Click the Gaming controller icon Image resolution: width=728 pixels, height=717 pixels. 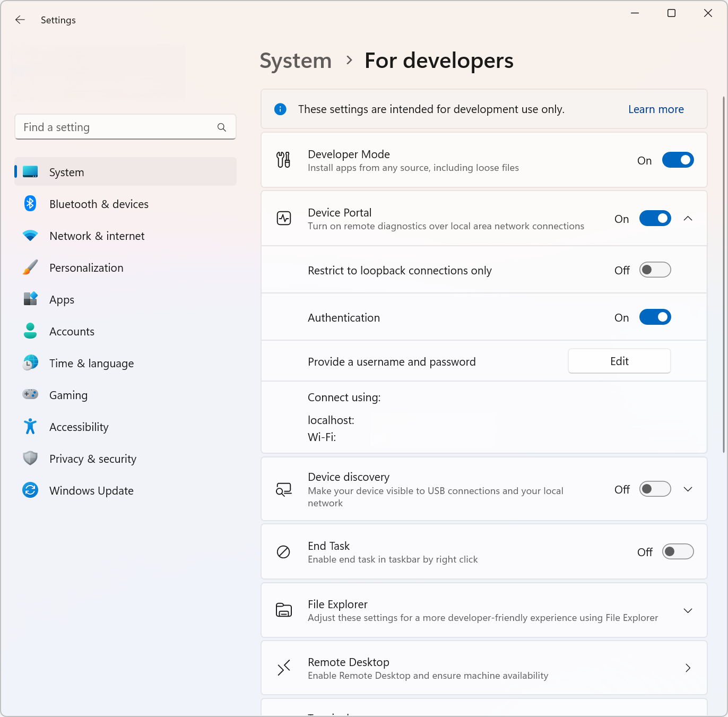click(x=30, y=394)
